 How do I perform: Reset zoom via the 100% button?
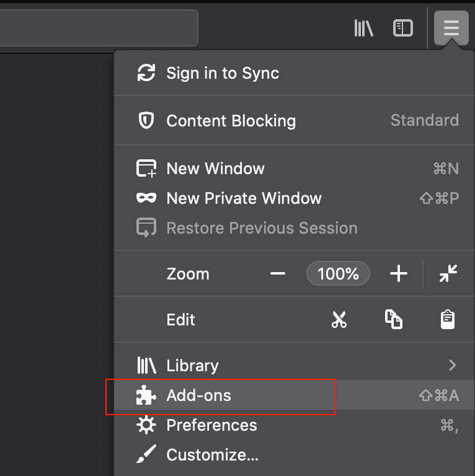click(338, 273)
